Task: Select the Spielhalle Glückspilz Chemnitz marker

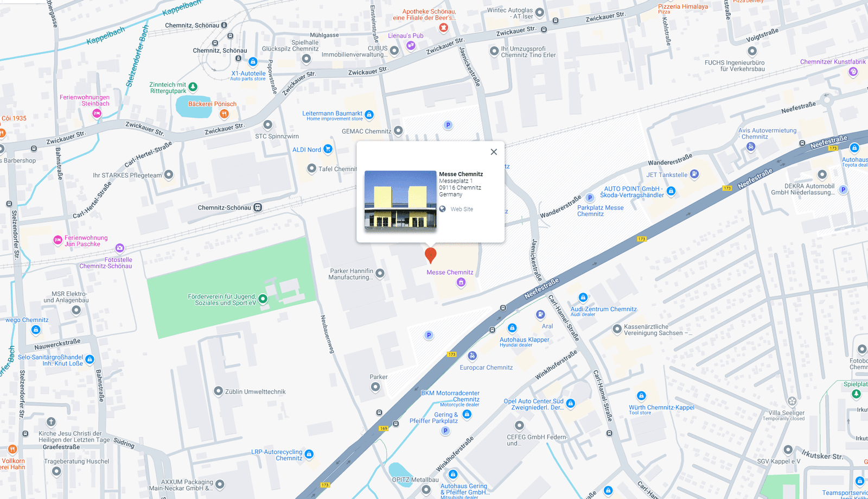Action: point(307,59)
